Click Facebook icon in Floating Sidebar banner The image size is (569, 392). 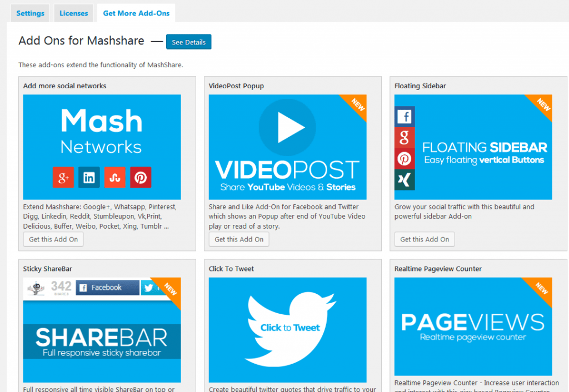(405, 117)
